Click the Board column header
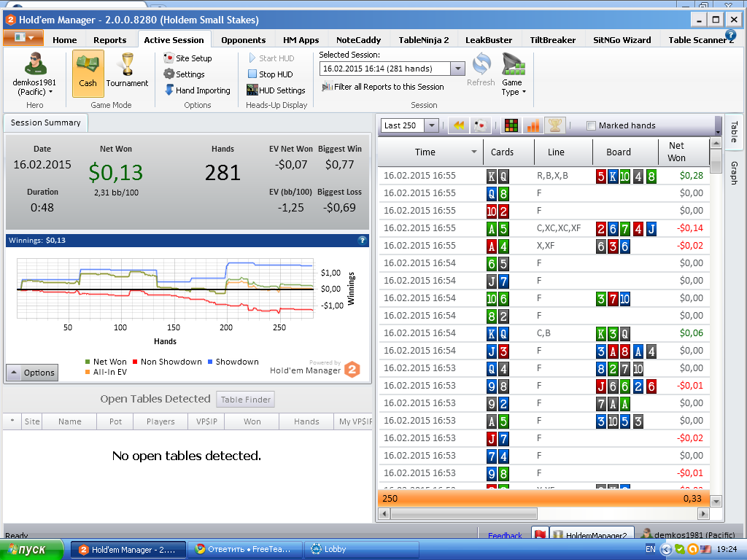Viewport: 747px width, 560px height. click(625, 152)
